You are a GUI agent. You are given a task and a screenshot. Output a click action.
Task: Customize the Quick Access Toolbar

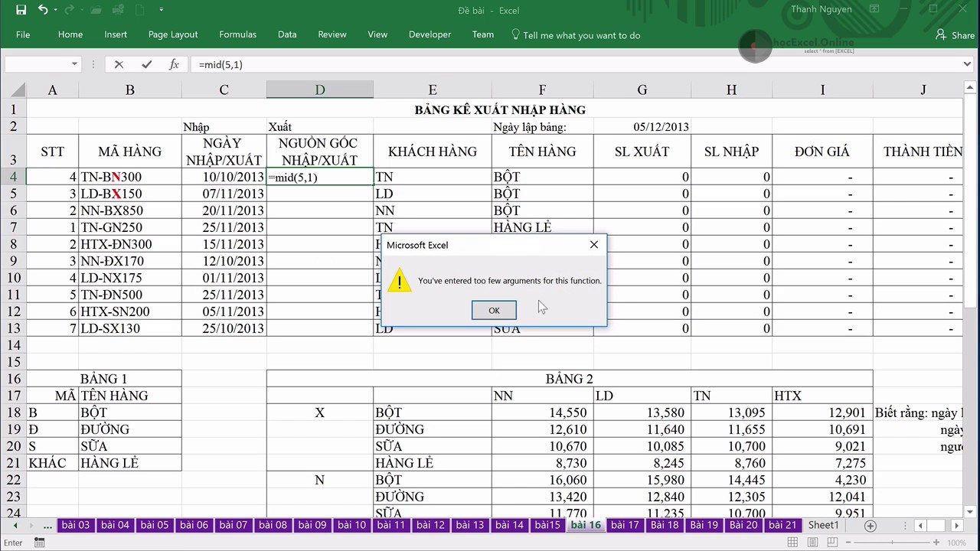pos(161,10)
